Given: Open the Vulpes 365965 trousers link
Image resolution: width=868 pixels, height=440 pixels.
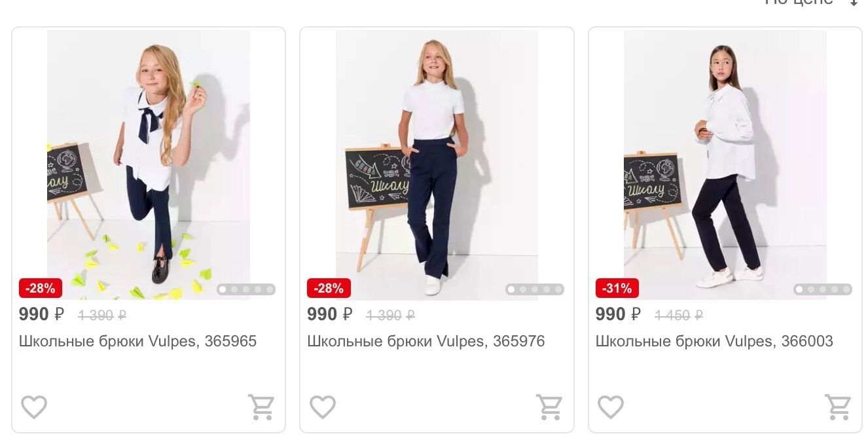Looking at the screenshot, I should pyautogui.click(x=137, y=341).
